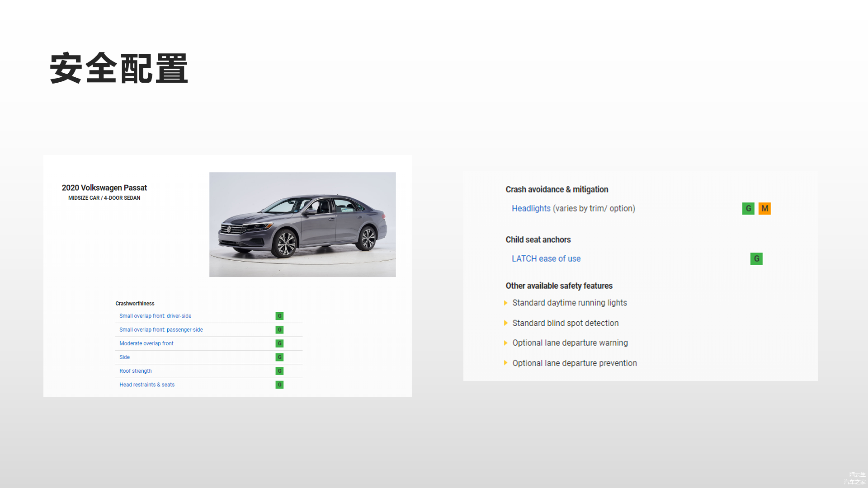The image size is (868, 488).
Task: Click Head restraints & seats link
Action: click(146, 385)
